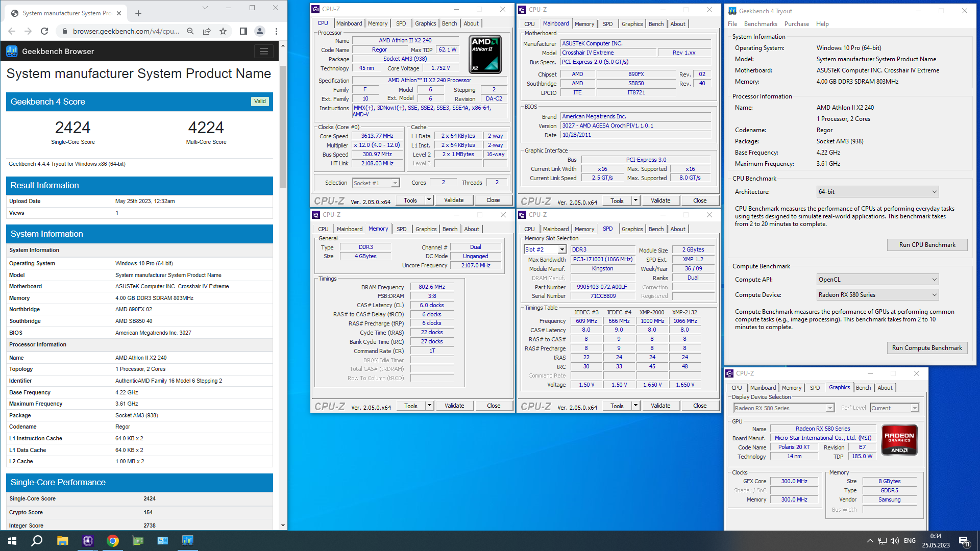Click the share page icon in address bar
980x551 pixels.
coord(207,31)
